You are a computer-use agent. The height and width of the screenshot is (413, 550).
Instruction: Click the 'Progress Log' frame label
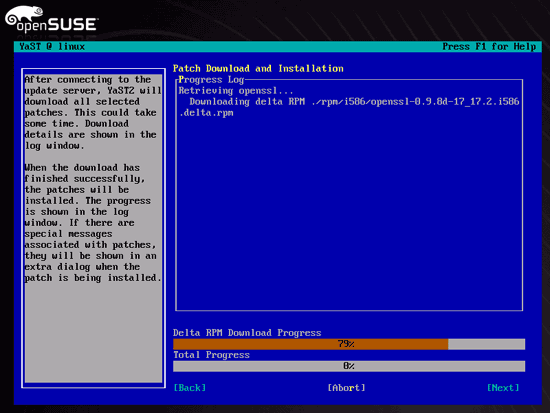point(211,80)
